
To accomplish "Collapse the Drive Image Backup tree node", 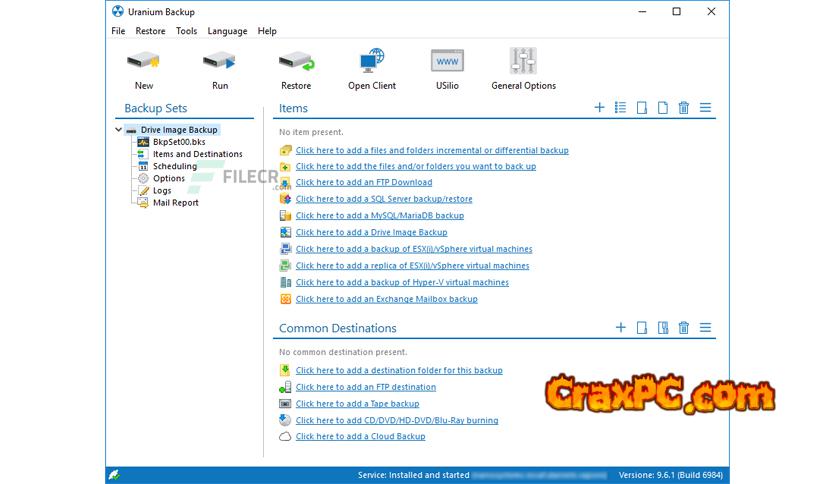I will click(x=119, y=130).
